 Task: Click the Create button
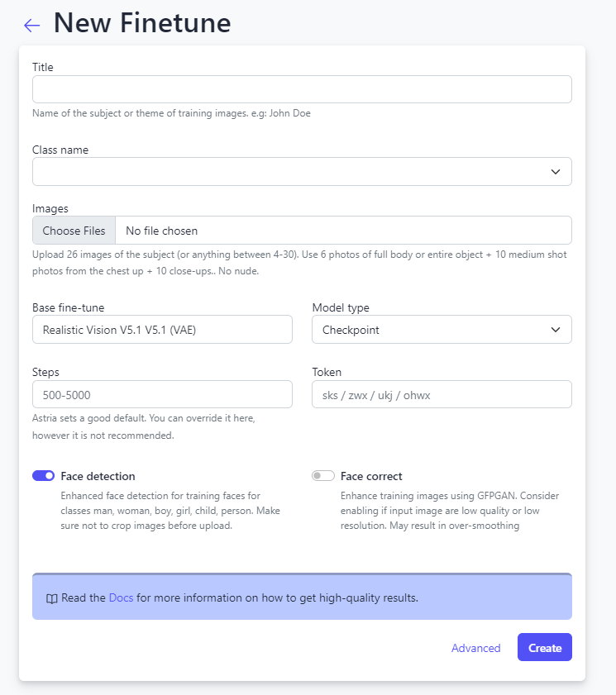pyautogui.click(x=544, y=648)
